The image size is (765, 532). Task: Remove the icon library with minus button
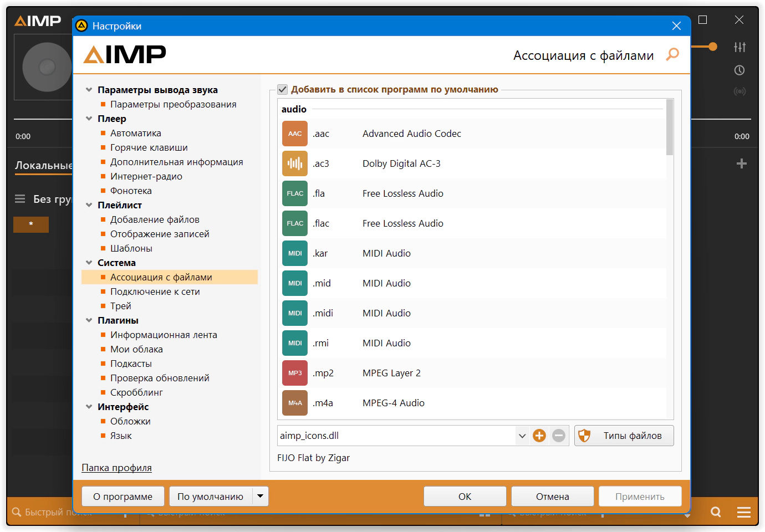[x=559, y=436]
